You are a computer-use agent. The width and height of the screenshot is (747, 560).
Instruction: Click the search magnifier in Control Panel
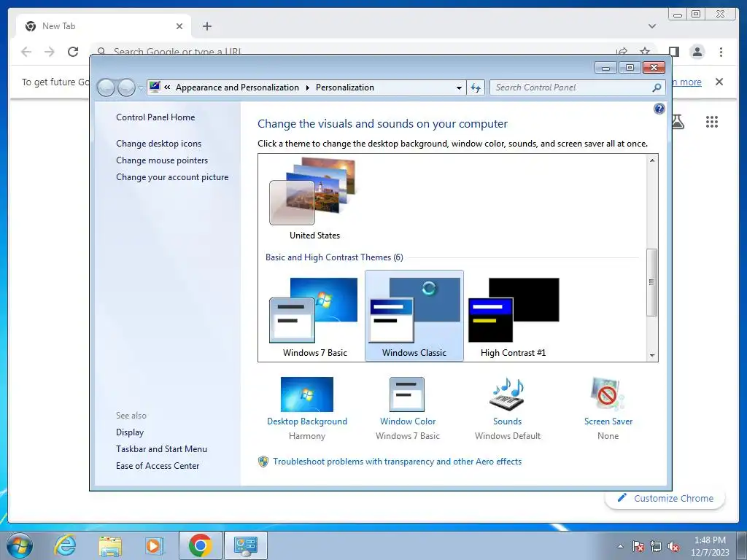click(x=657, y=87)
